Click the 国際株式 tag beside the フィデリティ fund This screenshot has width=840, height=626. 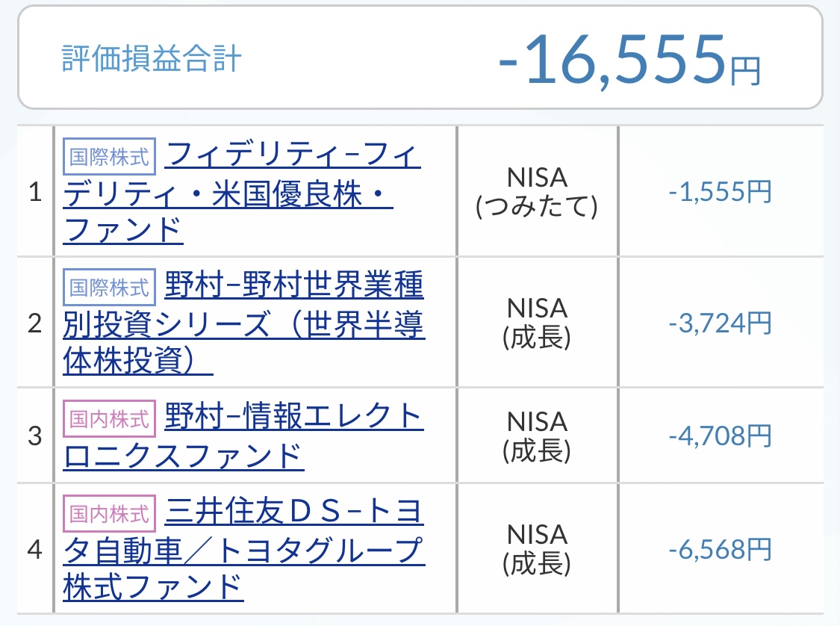tap(109, 157)
